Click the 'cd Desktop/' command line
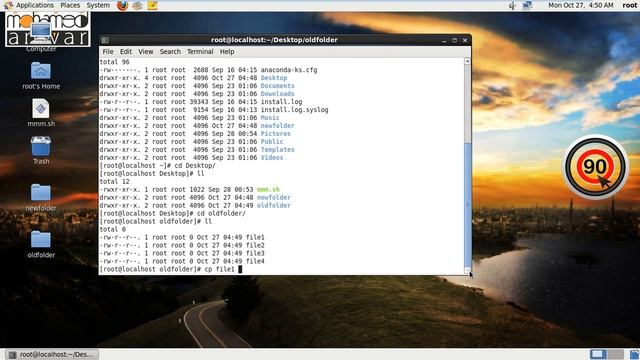This screenshot has height=360, width=640. [x=158, y=166]
